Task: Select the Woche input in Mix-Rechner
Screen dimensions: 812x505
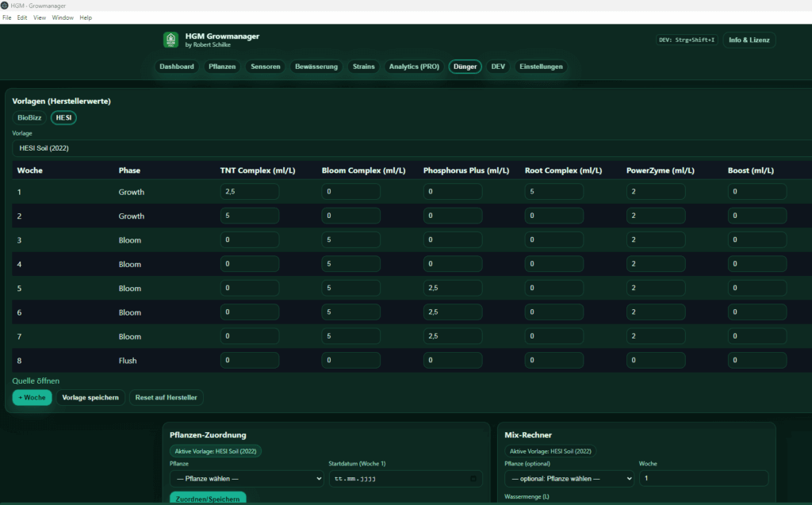Action: 703,478
